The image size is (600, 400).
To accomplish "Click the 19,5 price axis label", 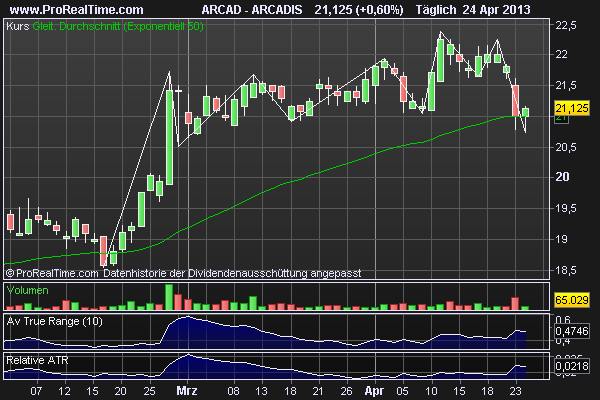I will (566, 209).
